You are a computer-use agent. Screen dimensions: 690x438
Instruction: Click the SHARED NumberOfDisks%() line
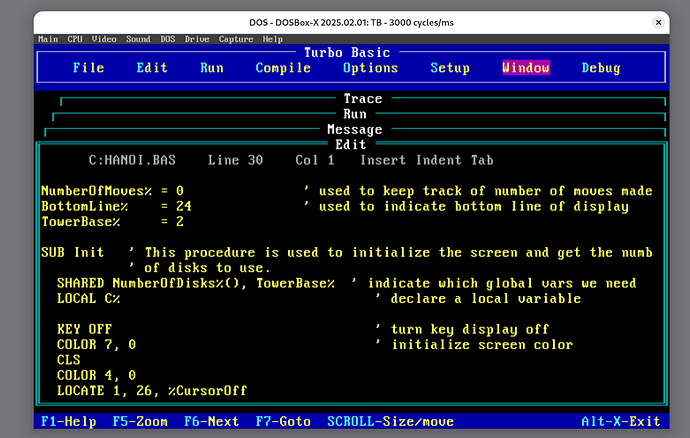pos(195,283)
